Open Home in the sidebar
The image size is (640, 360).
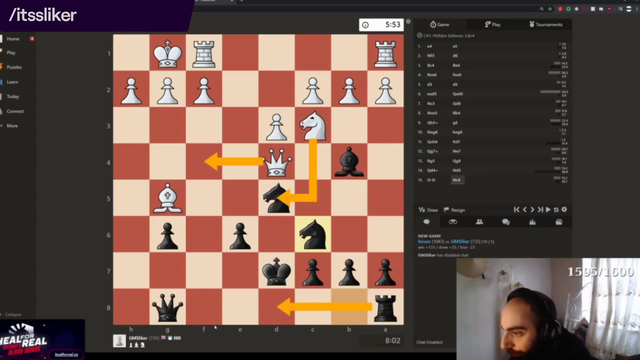(x=13, y=39)
